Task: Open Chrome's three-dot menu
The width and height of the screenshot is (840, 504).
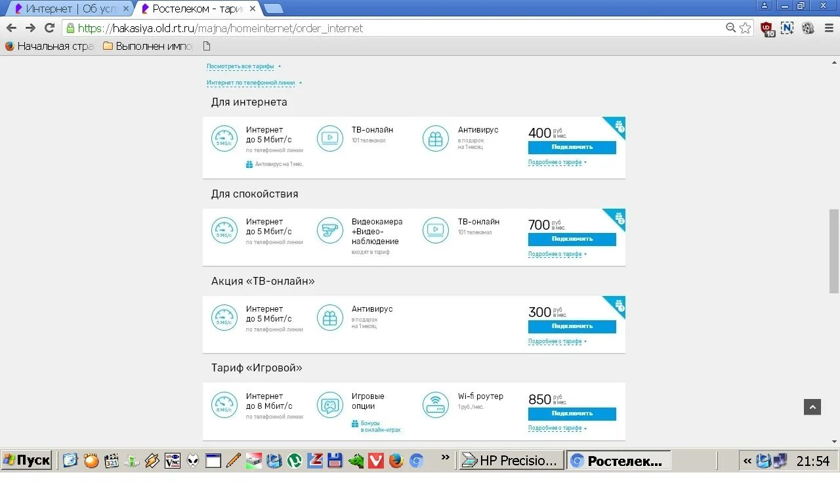Action: 829,28
